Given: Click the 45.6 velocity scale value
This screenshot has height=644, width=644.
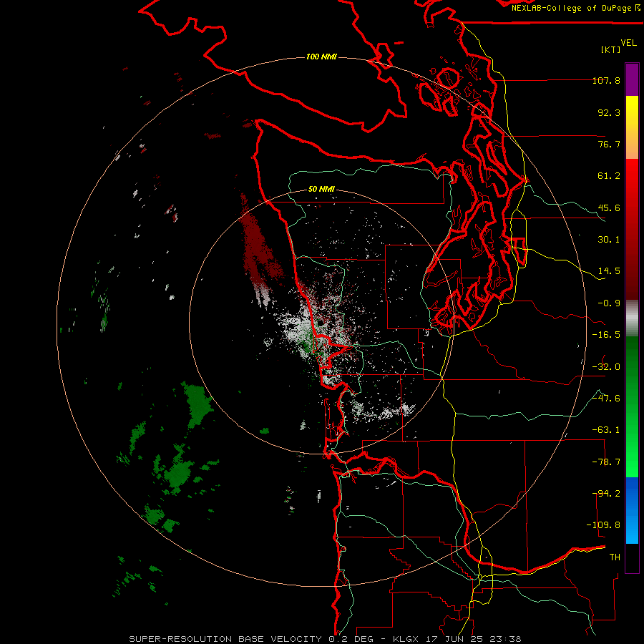Looking at the screenshot, I should point(609,208).
